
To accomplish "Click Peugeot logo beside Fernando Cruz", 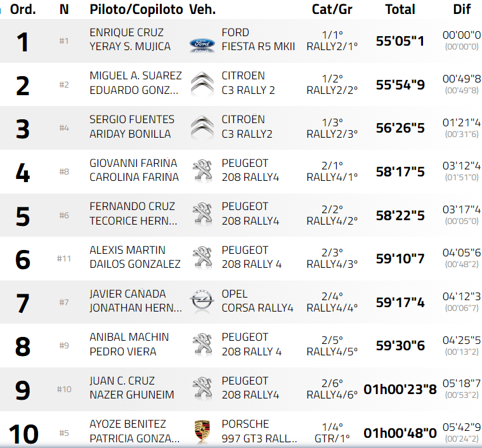I will click(x=202, y=214).
